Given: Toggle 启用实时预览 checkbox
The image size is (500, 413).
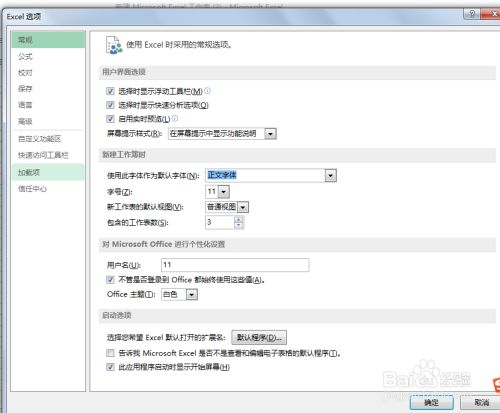Looking at the screenshot, I should 110,119.
